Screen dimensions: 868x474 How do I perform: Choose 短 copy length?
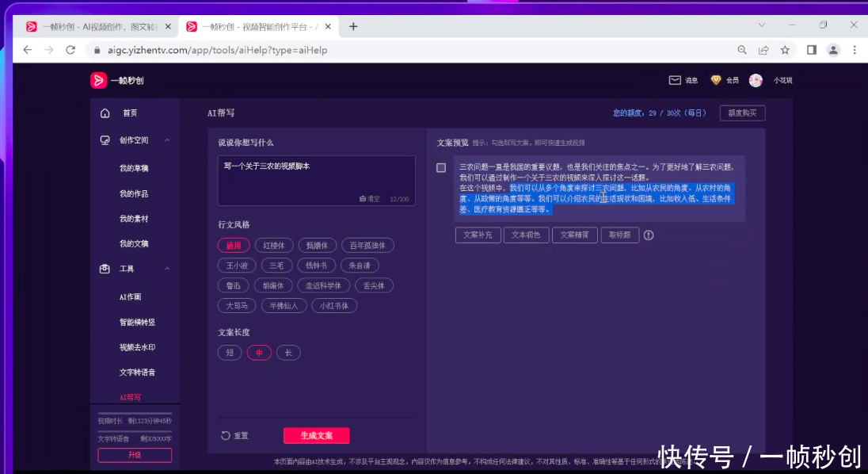coord(230,353)
